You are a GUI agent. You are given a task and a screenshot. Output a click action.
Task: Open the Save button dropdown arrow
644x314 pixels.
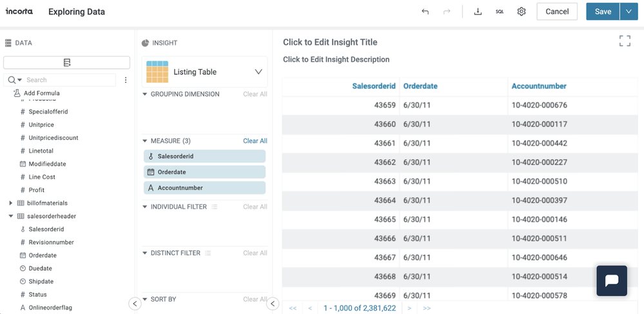tap(629, 12)
